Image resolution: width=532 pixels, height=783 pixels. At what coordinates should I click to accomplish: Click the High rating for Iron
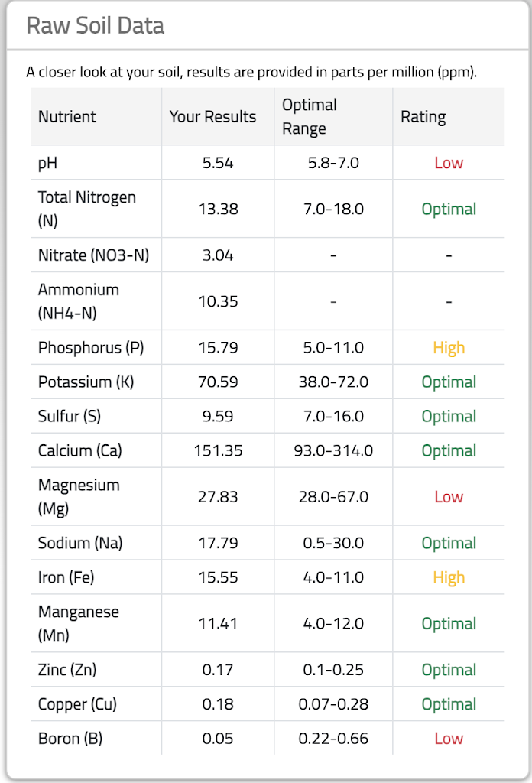click(x=449, y=578)
